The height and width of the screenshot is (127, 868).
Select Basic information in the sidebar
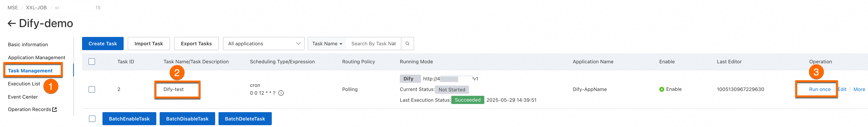click(x=28, y=44)
